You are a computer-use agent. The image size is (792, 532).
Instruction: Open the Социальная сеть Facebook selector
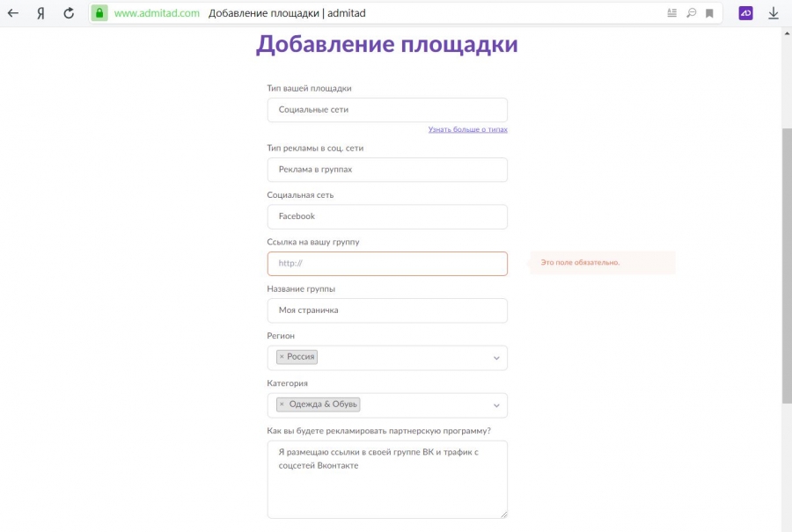pos(387,216)
